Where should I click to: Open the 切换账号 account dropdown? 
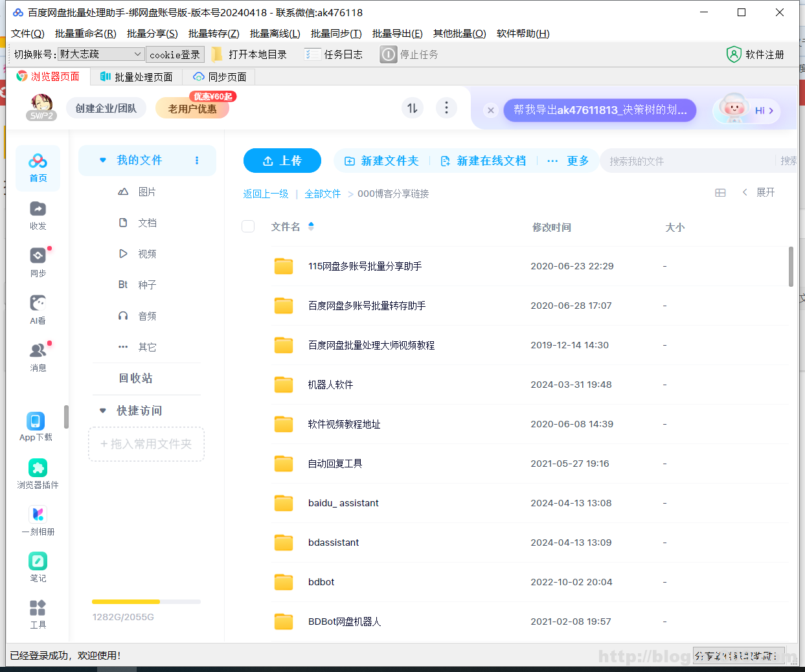(101, 54)
